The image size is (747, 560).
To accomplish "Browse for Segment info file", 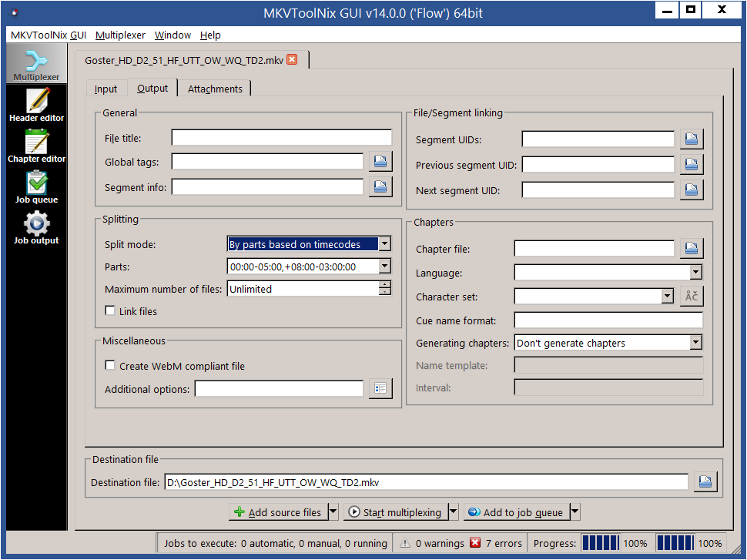I will pyautogui.click(x=380, y=186).
